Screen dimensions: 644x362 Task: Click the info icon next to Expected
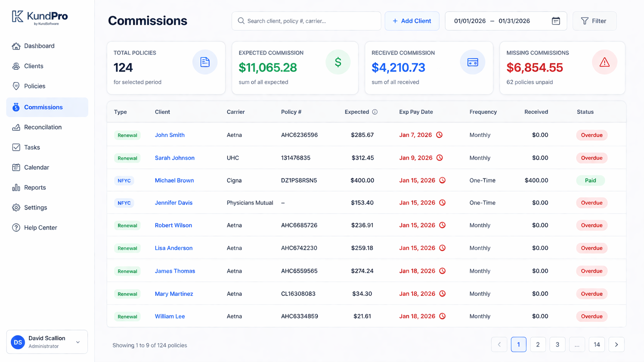[x=375, y=112]
